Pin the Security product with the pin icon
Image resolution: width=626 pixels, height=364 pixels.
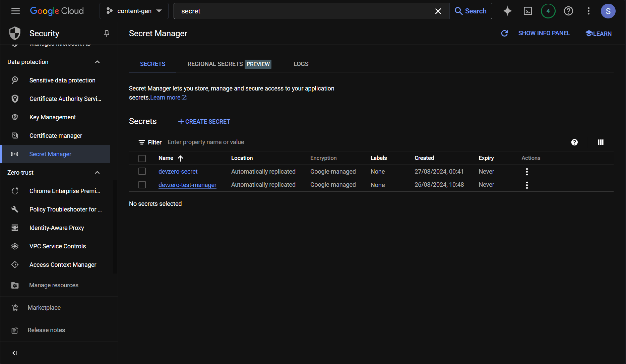107,33
